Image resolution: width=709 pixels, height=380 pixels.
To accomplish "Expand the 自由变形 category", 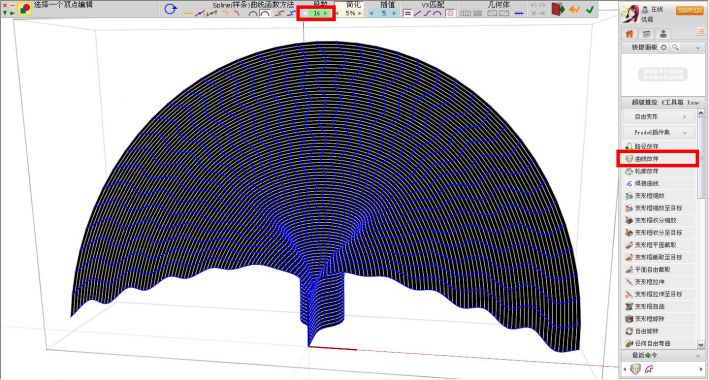I will pyautogui.click(x=660, y=117).
